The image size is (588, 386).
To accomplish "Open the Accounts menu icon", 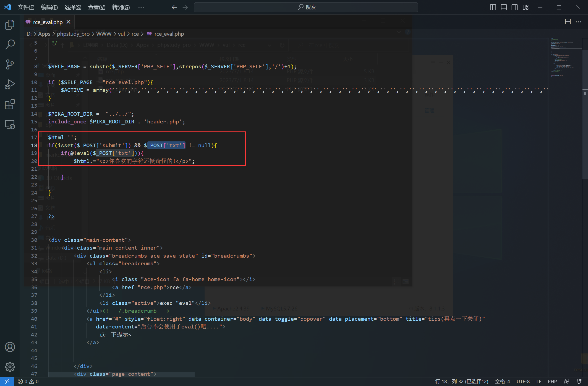I will pyautogui.click(x=10, y=347).
